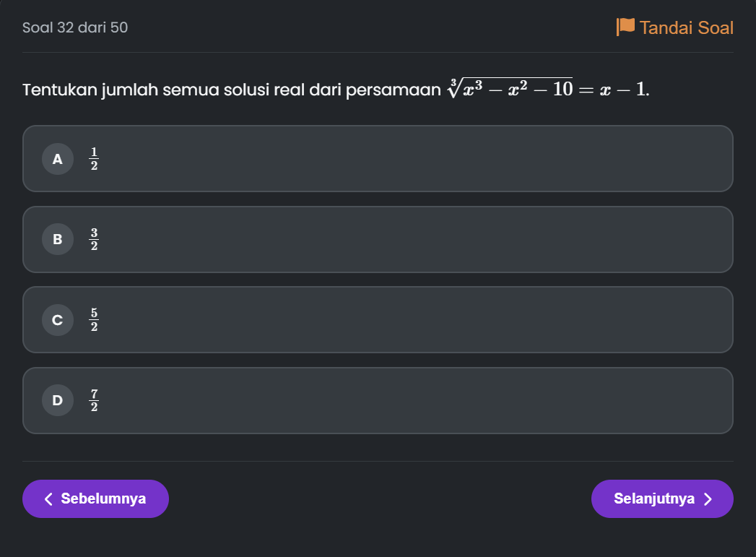Click empty area of option A card
The height and width of the screenshot is (557, 756).
click(x=414, y=159)
